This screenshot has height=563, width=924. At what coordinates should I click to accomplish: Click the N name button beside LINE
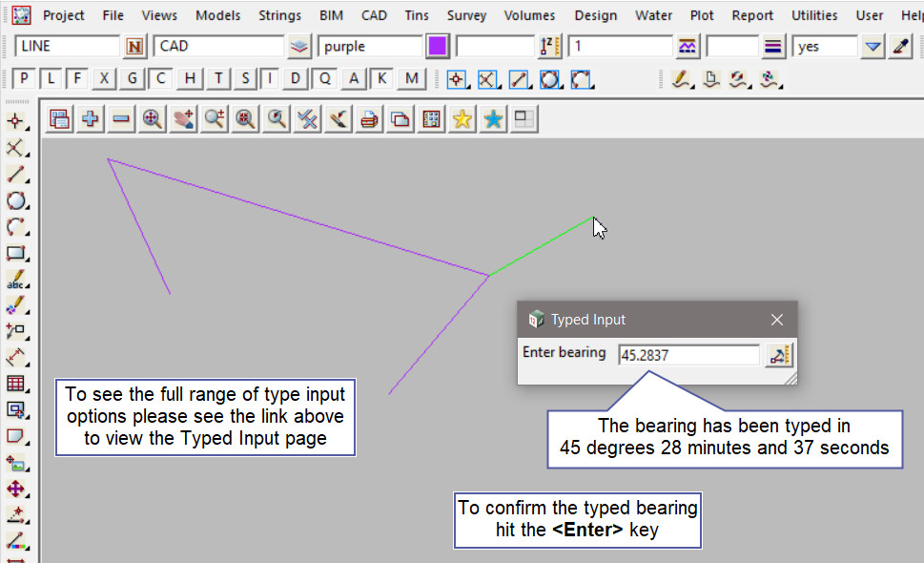(x=135, y=47)
